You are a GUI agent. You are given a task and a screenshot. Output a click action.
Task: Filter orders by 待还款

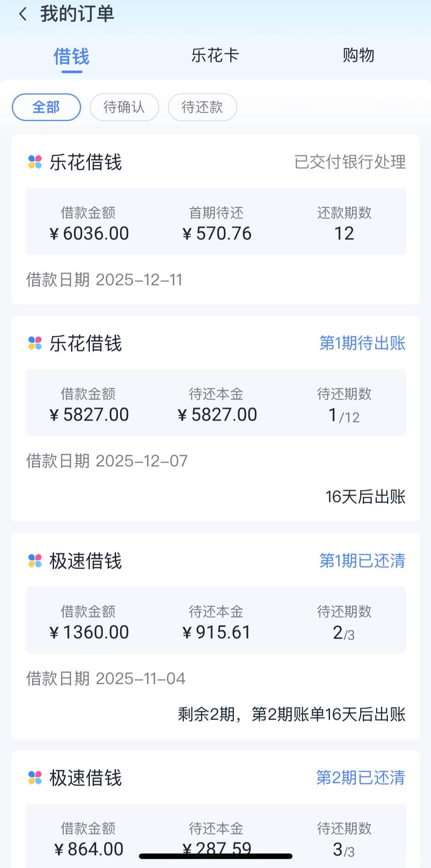(202, 107)
